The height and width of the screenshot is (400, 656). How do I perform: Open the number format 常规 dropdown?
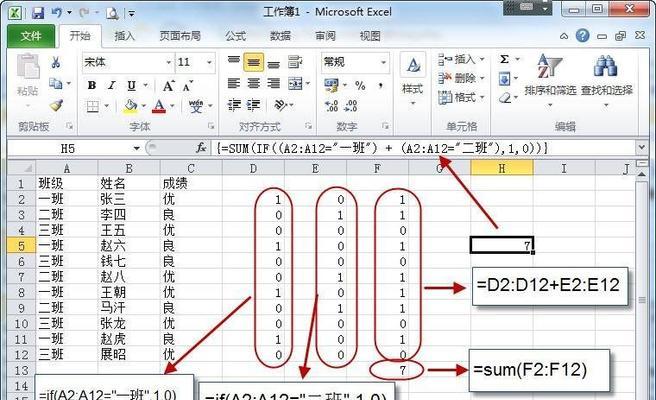pos(383,63)
